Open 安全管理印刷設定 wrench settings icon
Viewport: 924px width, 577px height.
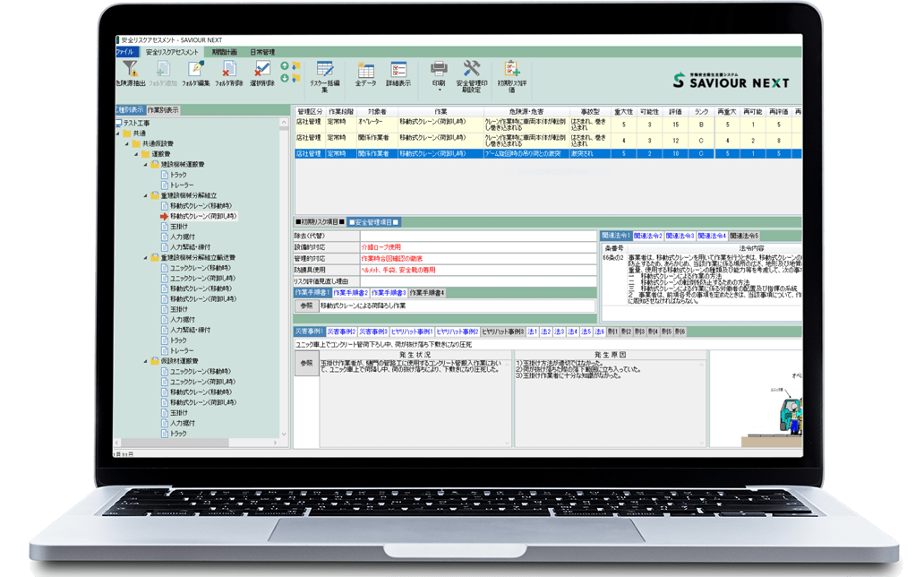(x=471, y=69)
